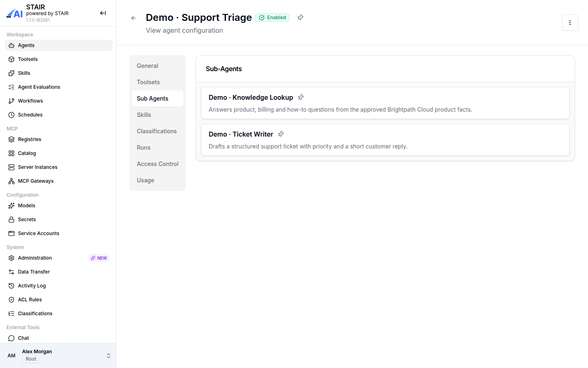
Task: Click the Workflows branch icon
Action: 11,101
